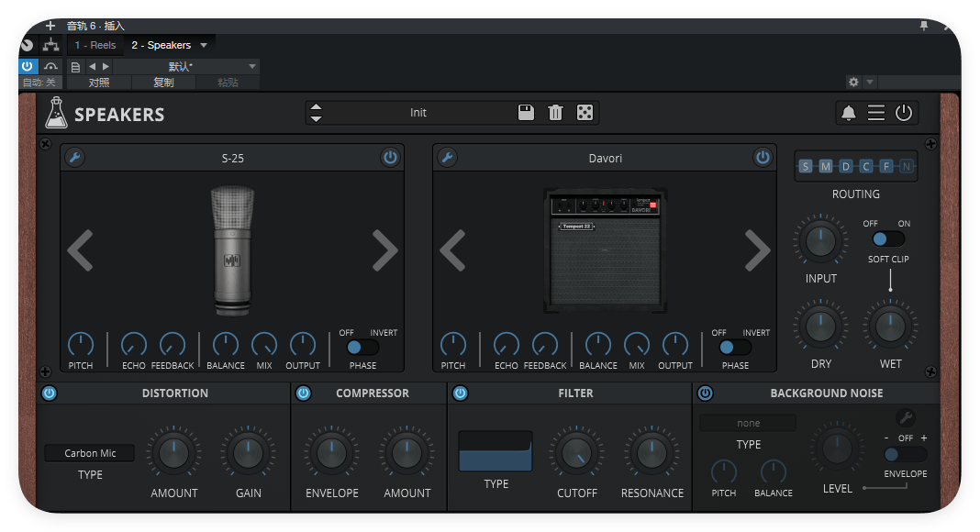
Task: Open the host gear settings icon
Action: [853, 82]
